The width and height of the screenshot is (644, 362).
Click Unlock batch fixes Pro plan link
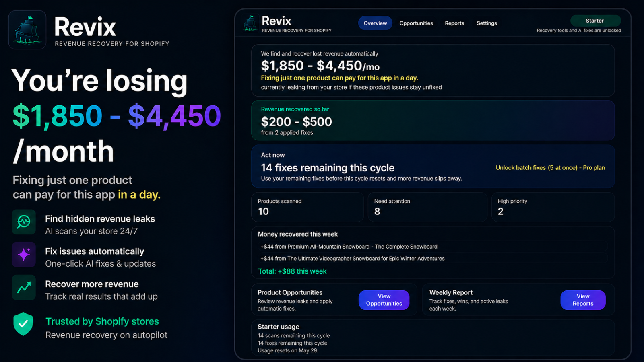pyautogui.click(x=550, y=168)
